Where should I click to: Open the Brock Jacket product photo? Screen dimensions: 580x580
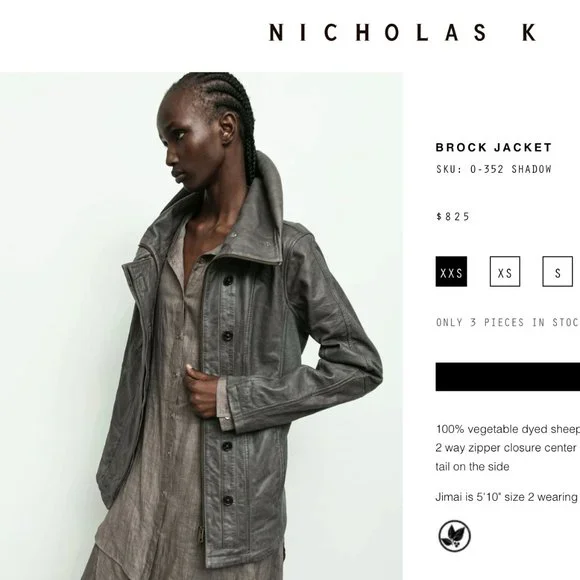201,326
